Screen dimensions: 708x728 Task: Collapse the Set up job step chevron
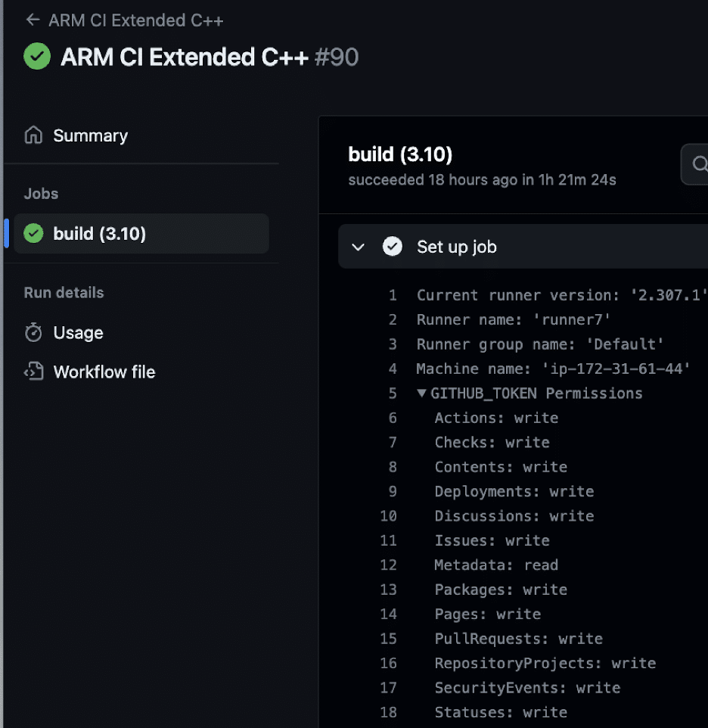(359, 247)
